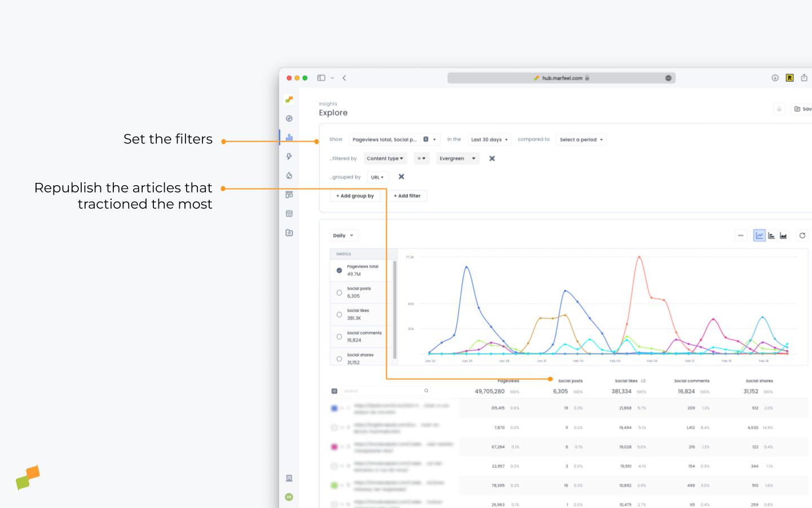Click the Add filter button
This screenshot has height=508, width=812.
click(407, 196)
